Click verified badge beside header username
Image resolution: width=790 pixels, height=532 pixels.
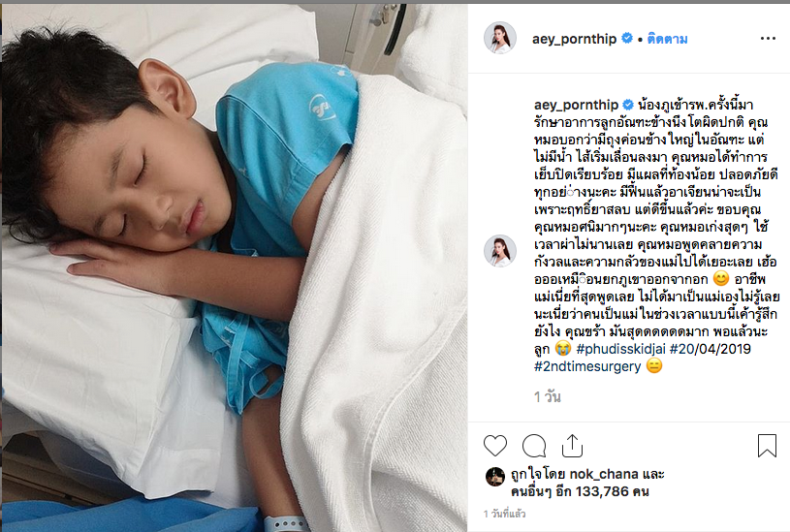point(627,38)
